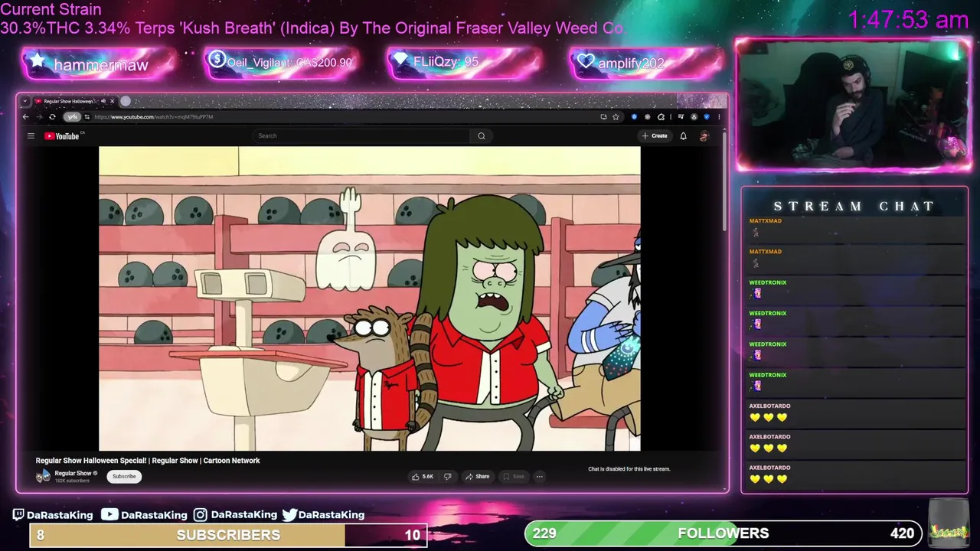Screen dimensions: 980x551
Task: Subscribe to the Regular Show channel
Action: 124,477
